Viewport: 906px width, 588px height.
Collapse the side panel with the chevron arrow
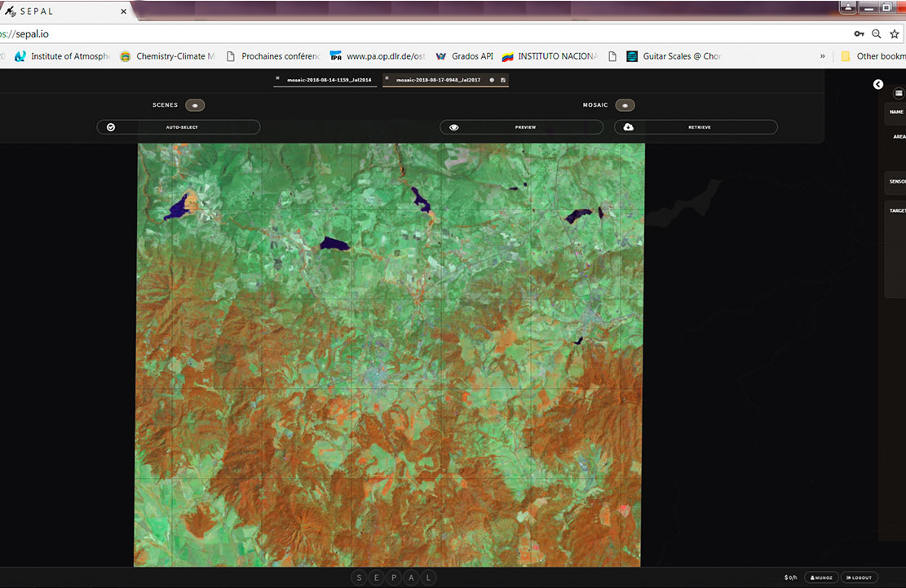pos(878,84)
